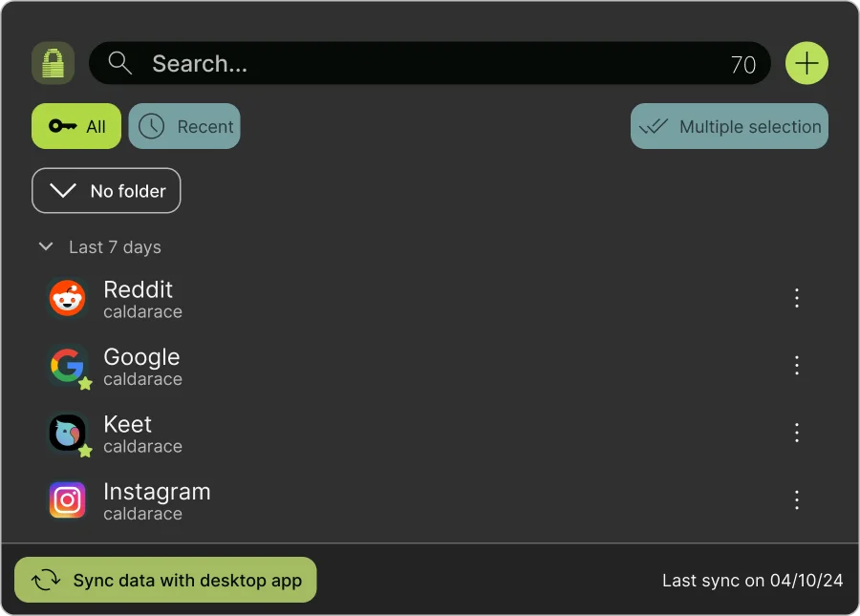The height and width of the screenshot is (616, 860).
Task: Switch to the Recent filter tab
Action: point(184,126)
